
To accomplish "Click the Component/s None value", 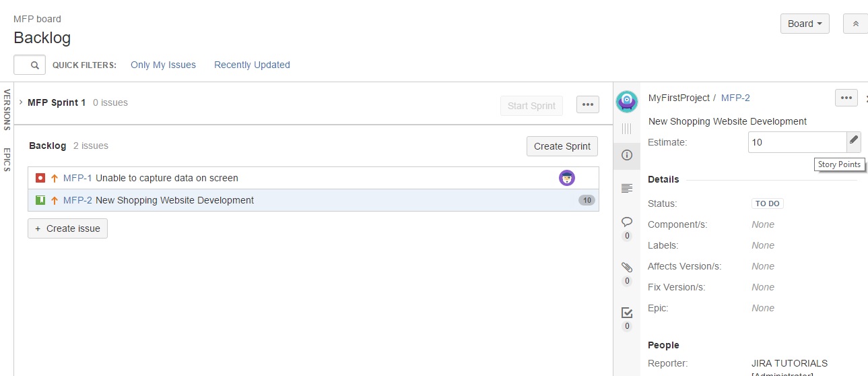I will coord(763,224).
